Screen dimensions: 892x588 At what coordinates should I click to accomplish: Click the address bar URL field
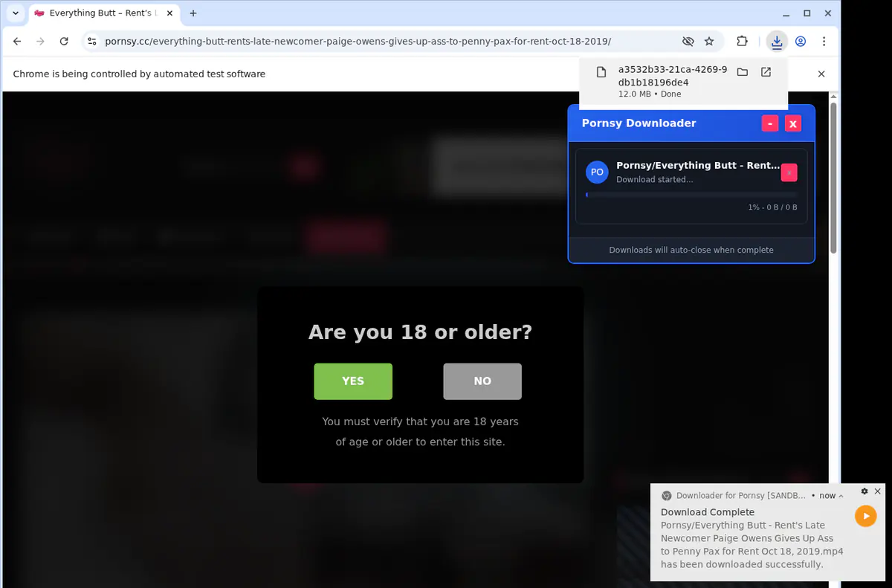(358, 42)
